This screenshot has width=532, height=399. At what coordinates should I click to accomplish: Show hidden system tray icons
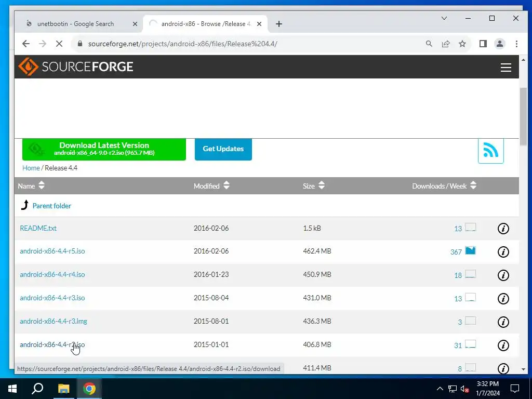click(x=440, y=389)
